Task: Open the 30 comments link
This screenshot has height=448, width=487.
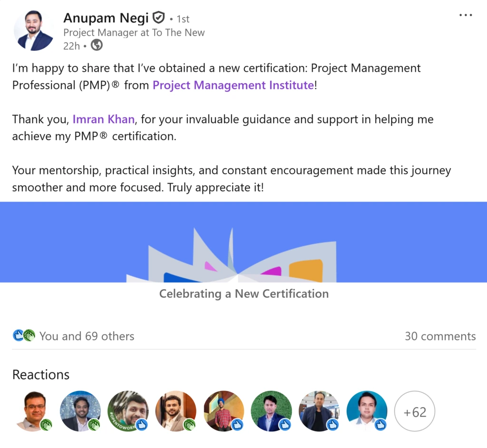Action: tap(440, 336)
